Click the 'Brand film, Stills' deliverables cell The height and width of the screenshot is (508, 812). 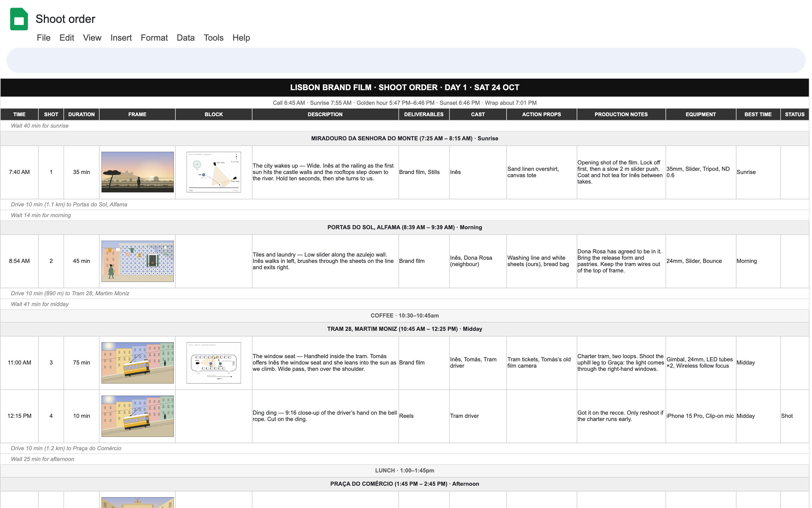click(x=424, y=172)
